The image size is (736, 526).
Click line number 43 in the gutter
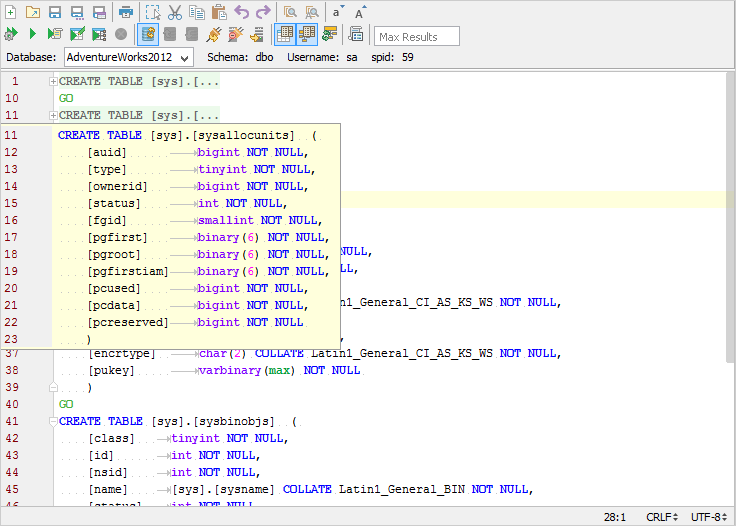coord(12,456)
